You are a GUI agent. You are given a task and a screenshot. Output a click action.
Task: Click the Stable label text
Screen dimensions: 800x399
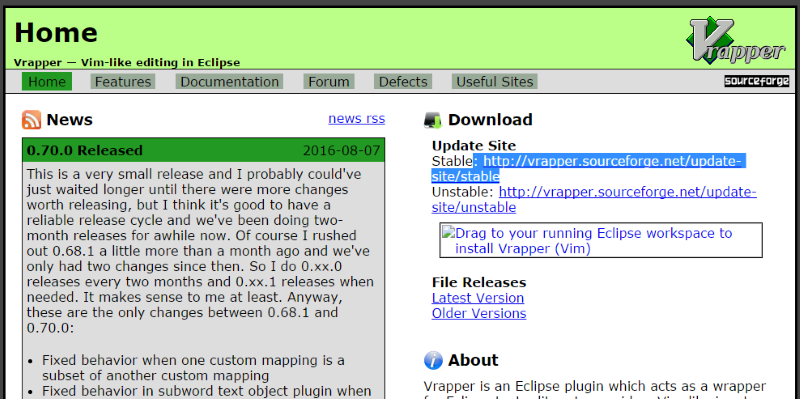tap(452, 161)
